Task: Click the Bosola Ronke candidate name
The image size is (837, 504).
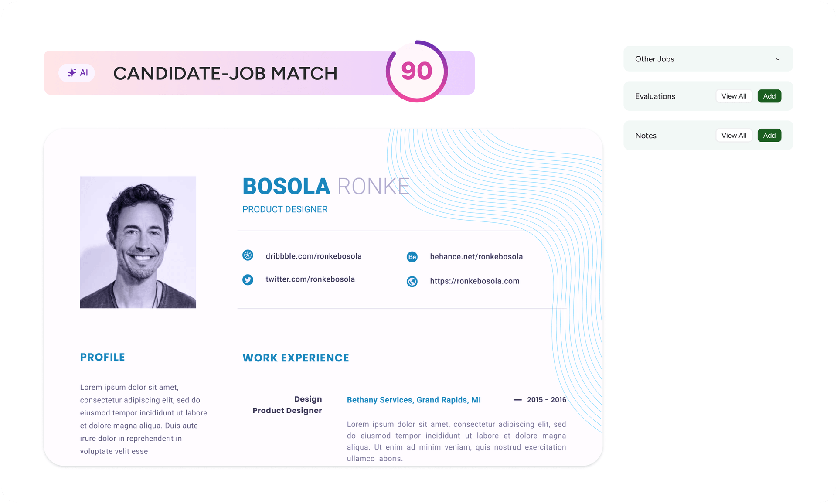Action: point(326,187)
